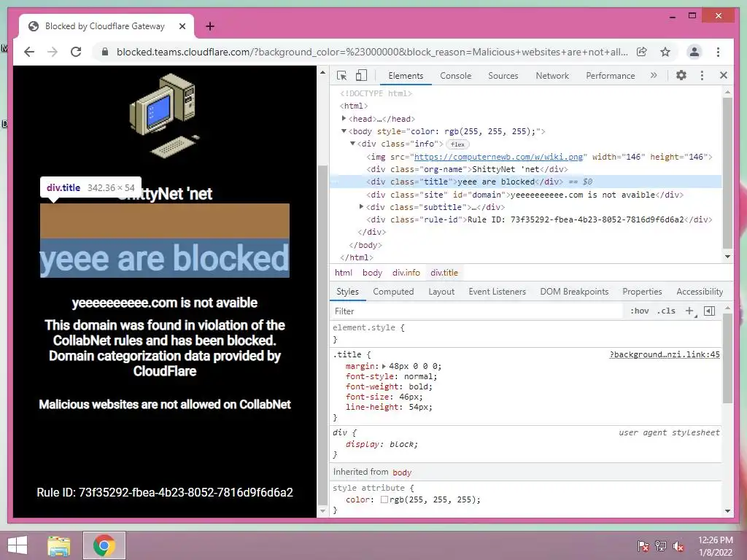
Task: Bookmark this page with the star icon
Action: click(665, 52)
